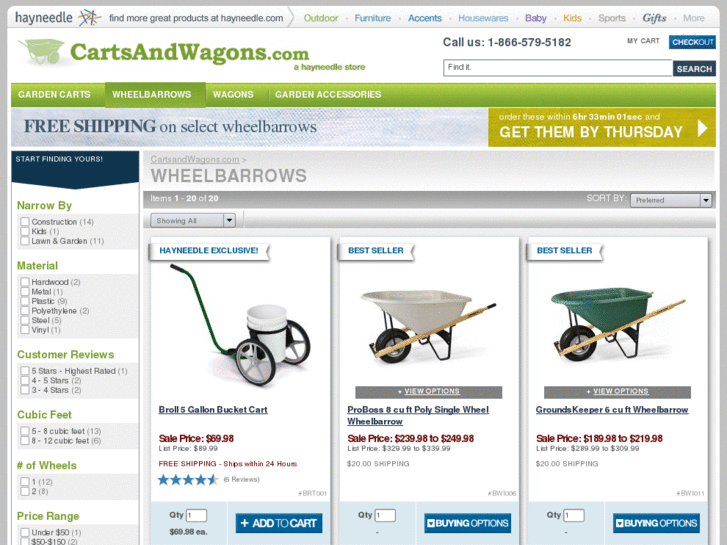Tick the 5 Stars - Highest Rated checkbox
The image size is (727, 545).
[25, 371]
